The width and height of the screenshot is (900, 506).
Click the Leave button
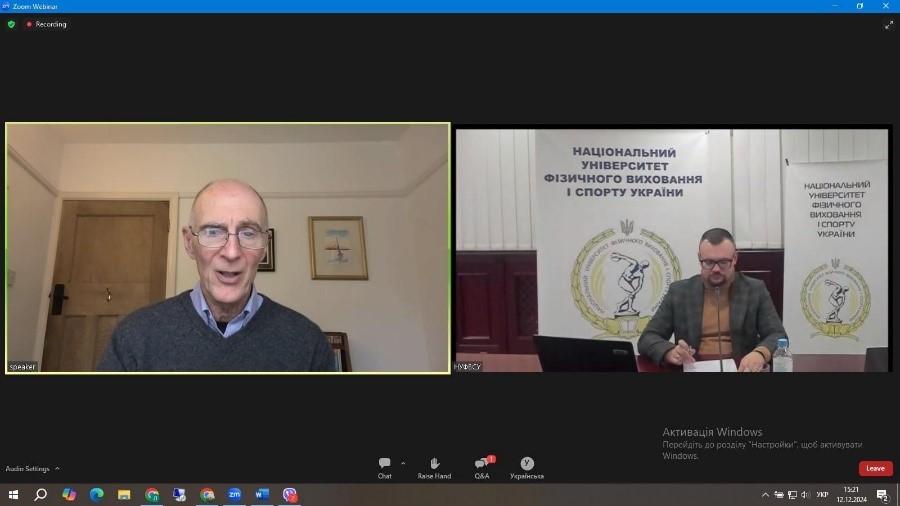(x=875, y=468)
